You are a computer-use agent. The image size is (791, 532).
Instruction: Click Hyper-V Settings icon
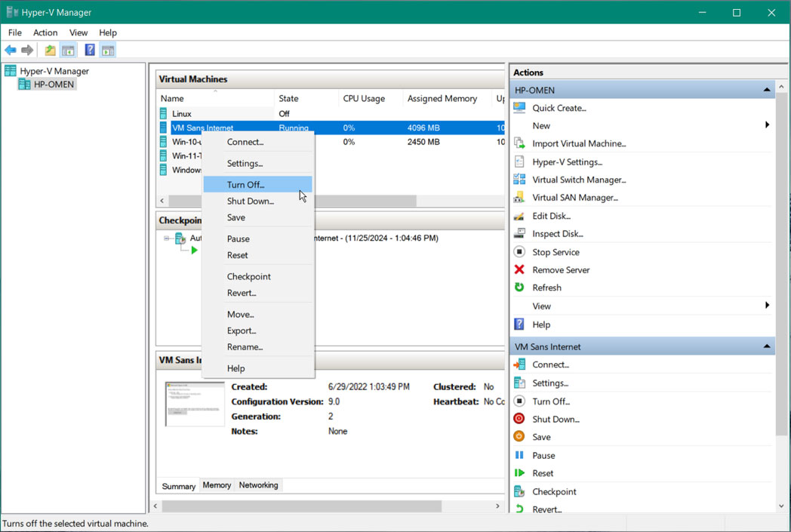point(519,162)
